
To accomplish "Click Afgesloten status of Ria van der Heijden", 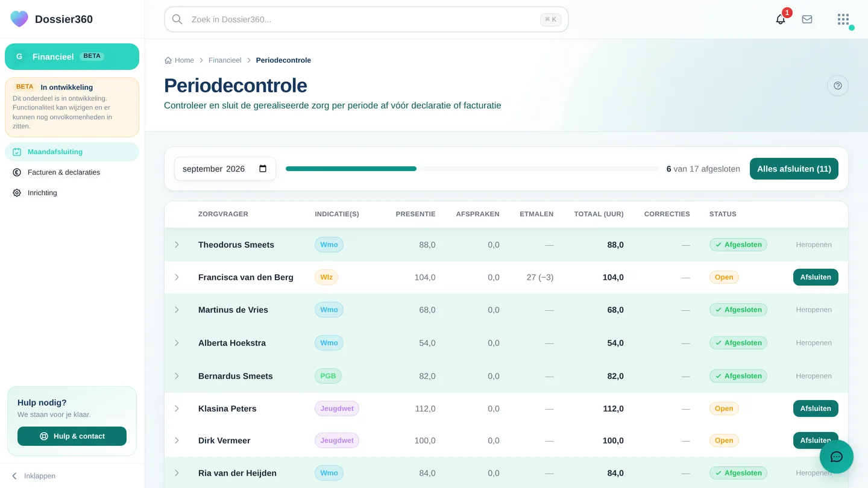I will pyautogui.click(x=738, y=473).
